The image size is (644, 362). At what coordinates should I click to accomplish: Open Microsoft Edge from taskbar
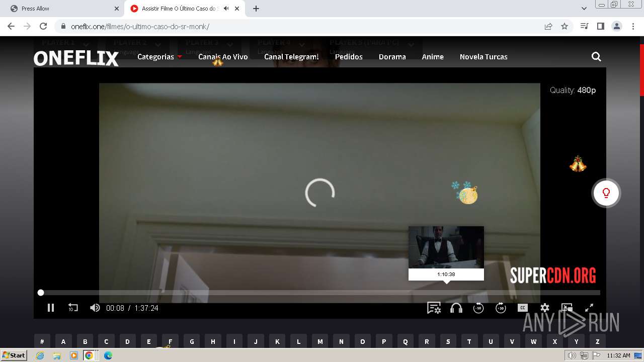[108, 355]
